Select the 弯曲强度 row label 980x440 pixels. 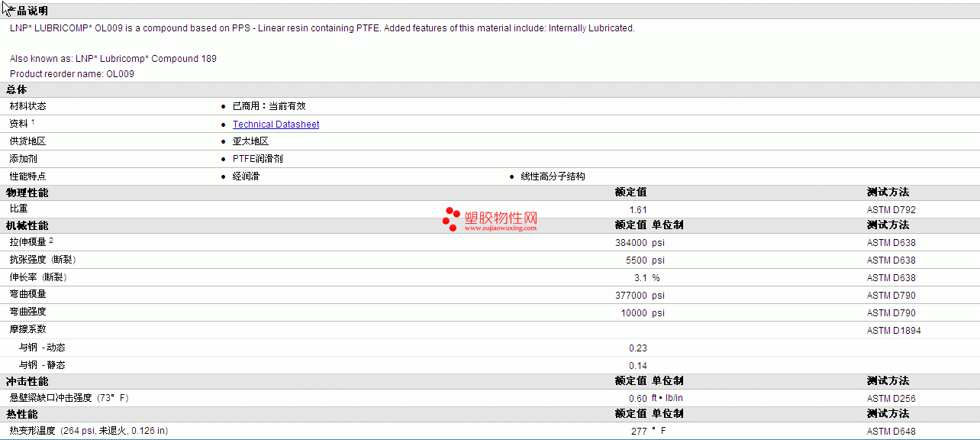point(27,312)
